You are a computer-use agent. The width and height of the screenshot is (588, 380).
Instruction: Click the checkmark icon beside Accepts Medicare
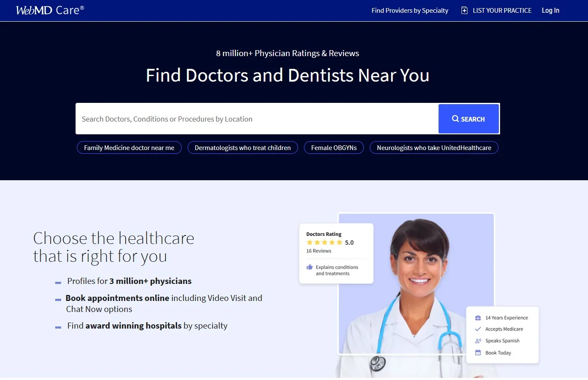click(x=478, y=329)
